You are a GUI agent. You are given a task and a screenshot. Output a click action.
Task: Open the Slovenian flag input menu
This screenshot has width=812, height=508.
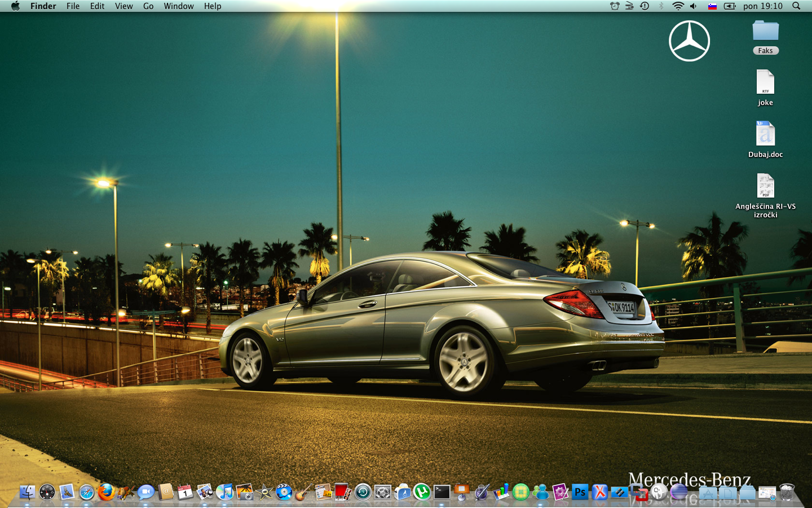pyautogui.click(x=712, y=6)
